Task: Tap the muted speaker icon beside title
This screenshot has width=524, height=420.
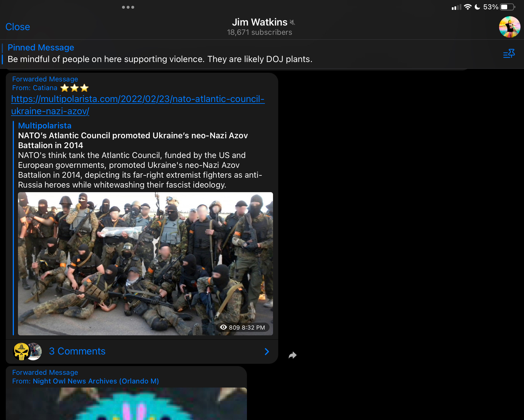Action: tap(292, 22)
